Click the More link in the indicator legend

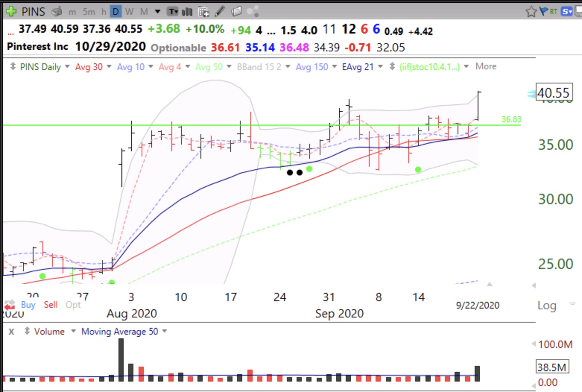486,66
